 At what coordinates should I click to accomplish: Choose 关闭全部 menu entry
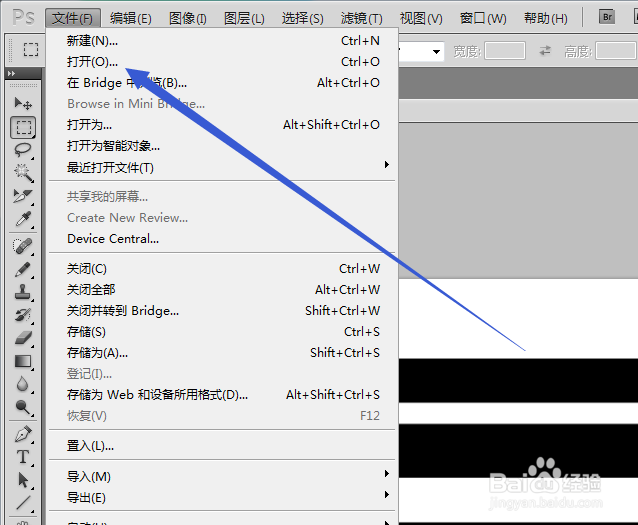tap(222, 290)
